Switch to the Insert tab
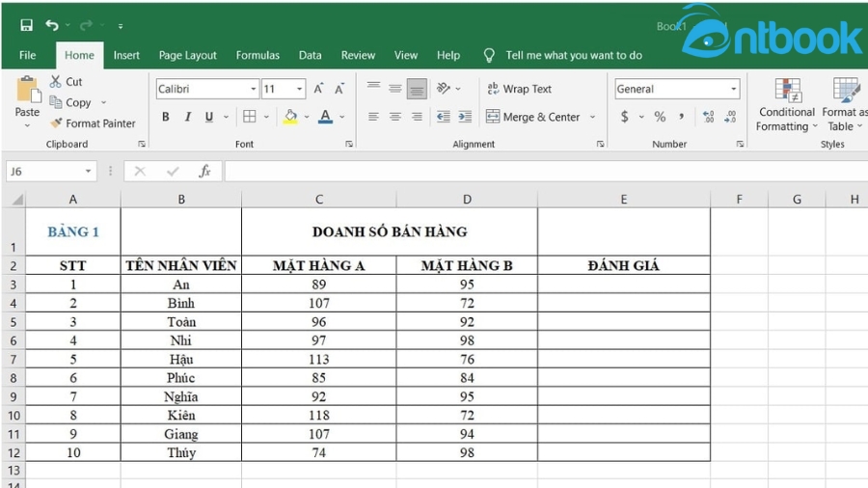This screenshot has height=488, width=868. [x=126, y=55]
